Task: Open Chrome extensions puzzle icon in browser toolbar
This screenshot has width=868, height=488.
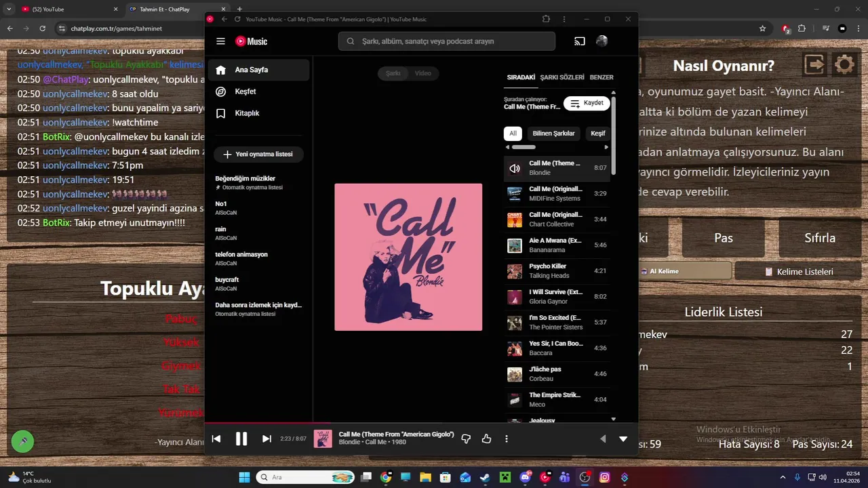Action: [x=802, y=28]
